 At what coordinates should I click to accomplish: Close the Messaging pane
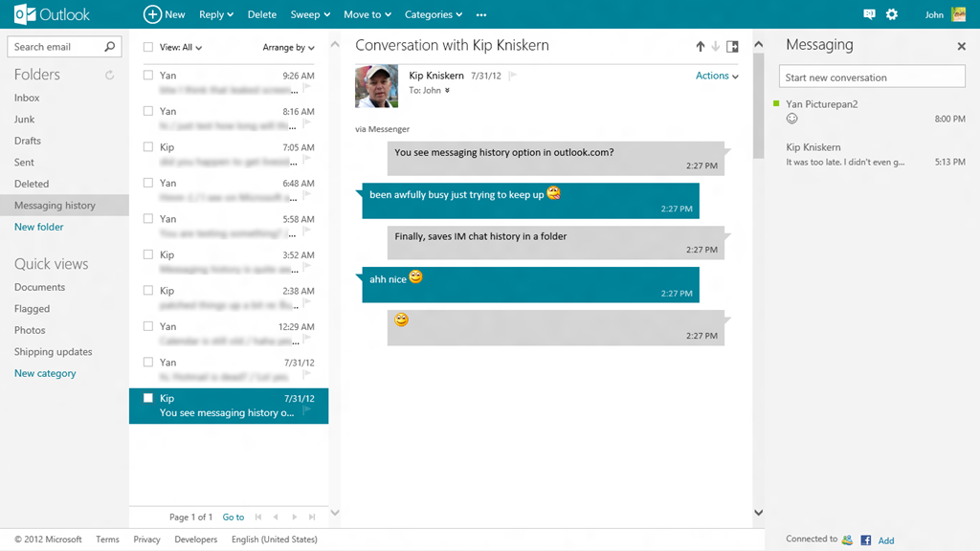pos(961,46)
